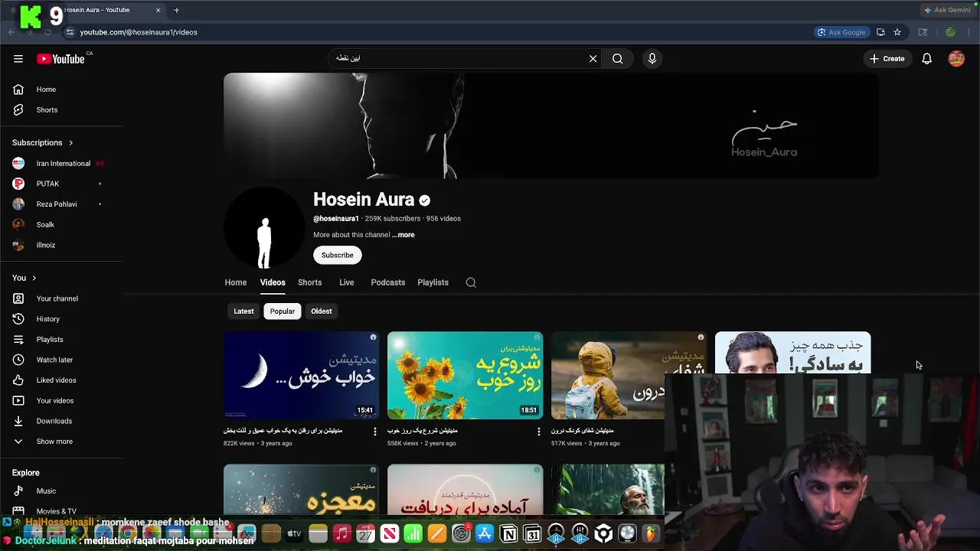Click the Hosein Aura channel banner
The width and height of the screenshot is (980, 551).
coord(551,126)
